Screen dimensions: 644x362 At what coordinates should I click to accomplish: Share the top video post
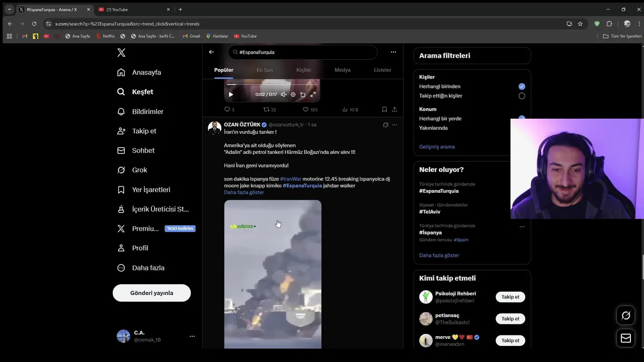(x=394, y=110)
